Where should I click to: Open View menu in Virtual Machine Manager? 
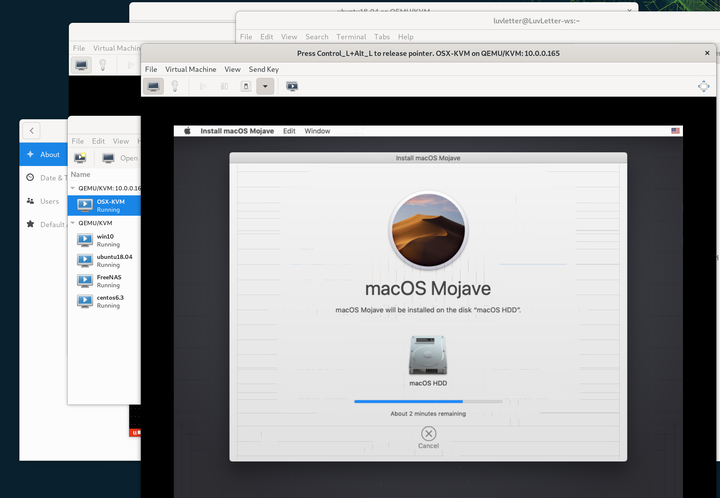(x=121, y=141)
